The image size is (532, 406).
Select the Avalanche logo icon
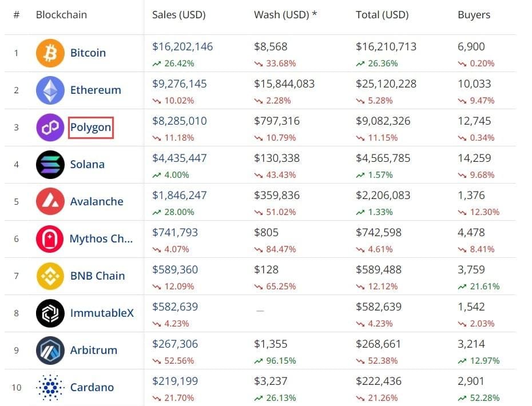point(50,201)
